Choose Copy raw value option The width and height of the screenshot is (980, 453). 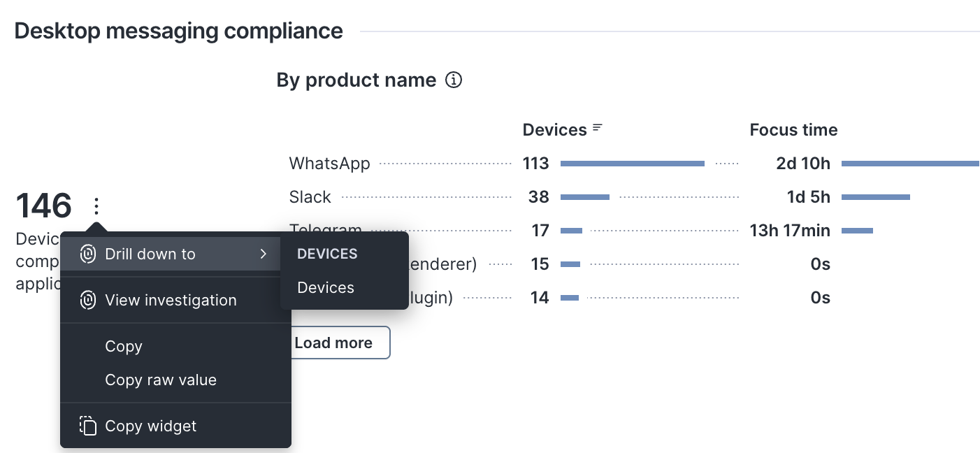click(x=161, y=380)
